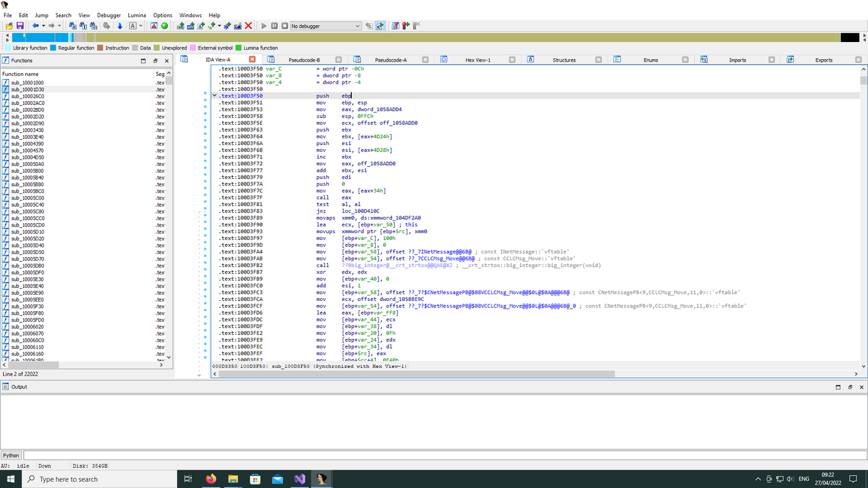Click the Save database floppy icon
868x488 pixels.
tap(20, 26)
